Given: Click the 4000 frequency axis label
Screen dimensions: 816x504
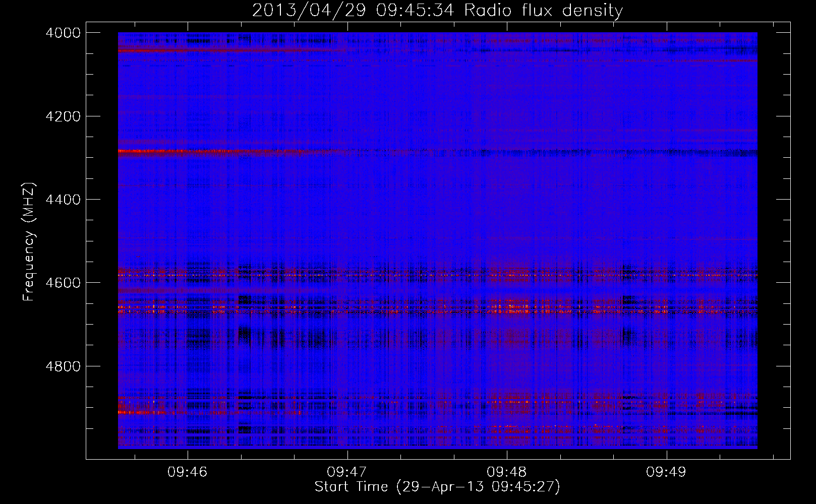Looking at the screenshot, I should (63, 33).
